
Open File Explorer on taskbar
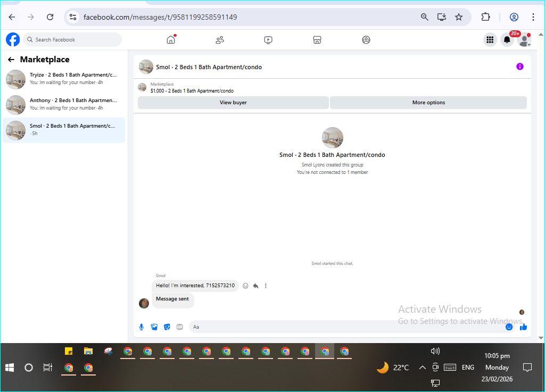point(88,351)
